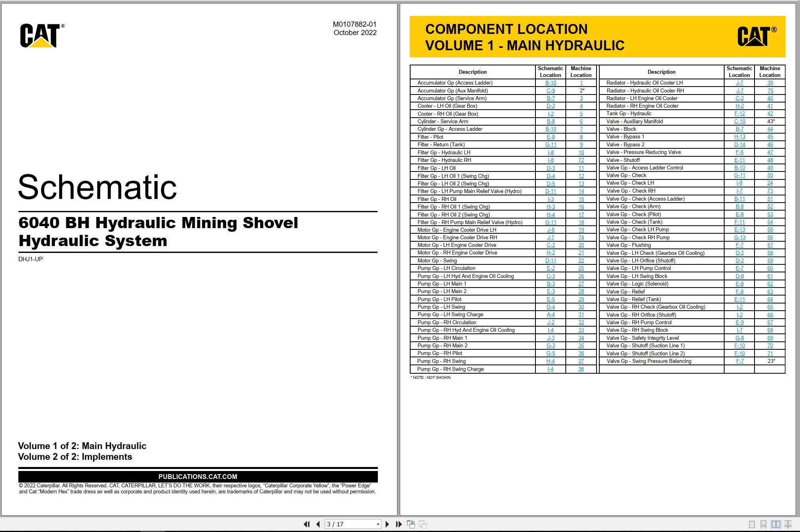Open schematic location G-11 for Filter - Return (Tank)
The height and width of the screenshot is (532, 800).
tap(551, 145)
